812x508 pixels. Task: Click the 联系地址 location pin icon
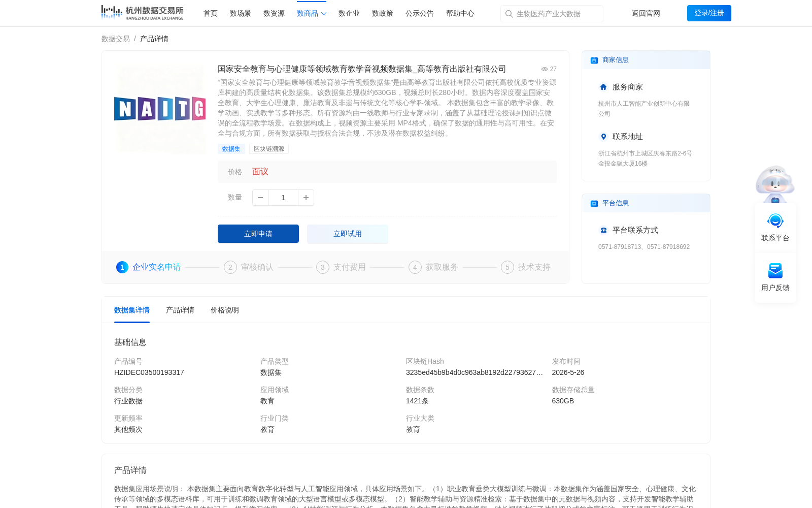click(603, 137)
